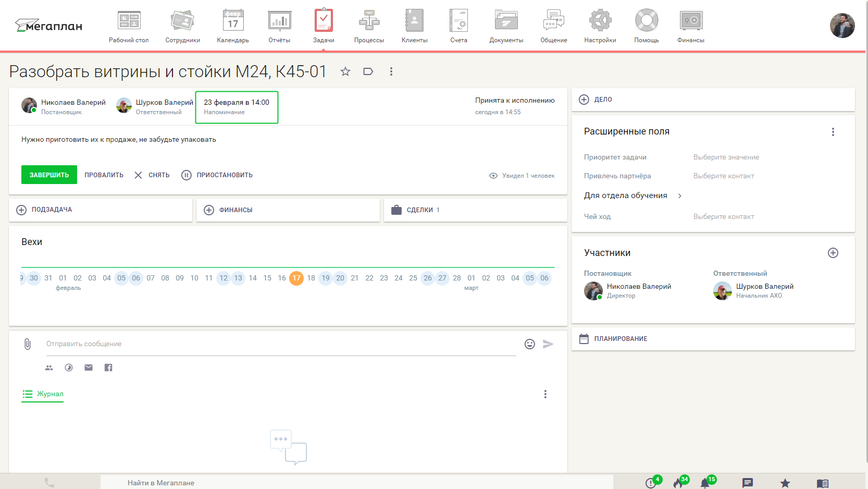Click the Найти в Мегаплане search field
868x489 pixels.
pos(357,483)
